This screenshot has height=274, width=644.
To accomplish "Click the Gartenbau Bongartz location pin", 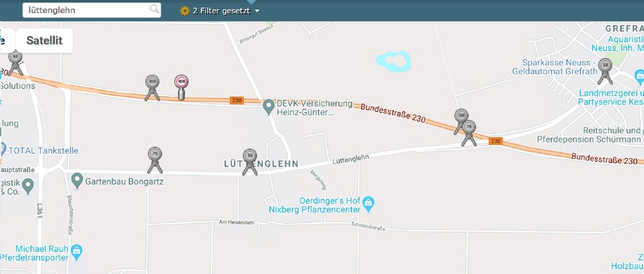I will point(77,180).
